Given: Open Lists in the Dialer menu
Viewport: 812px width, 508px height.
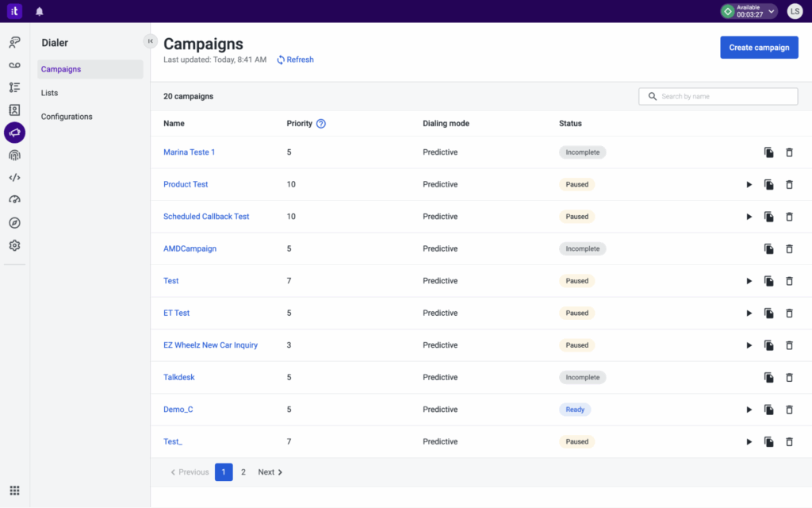Looking at the screenshot, I should [50, 93].
